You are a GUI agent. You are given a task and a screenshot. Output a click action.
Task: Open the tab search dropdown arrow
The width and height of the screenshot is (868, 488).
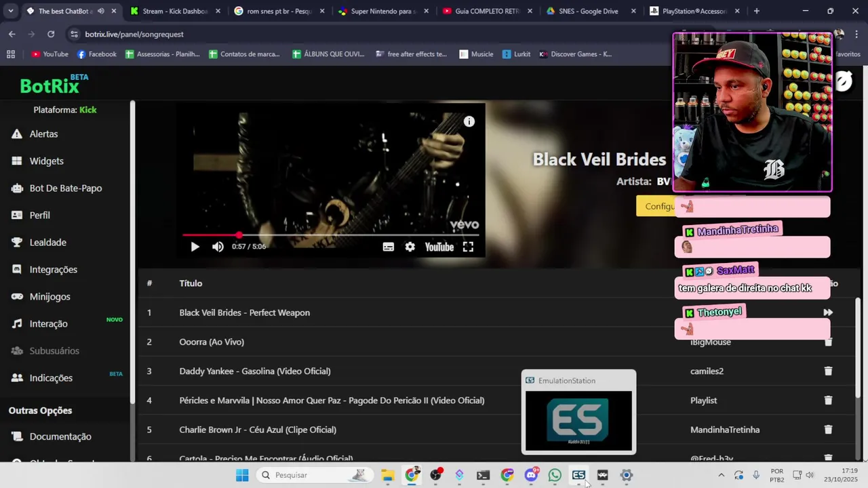coord(10,11)
